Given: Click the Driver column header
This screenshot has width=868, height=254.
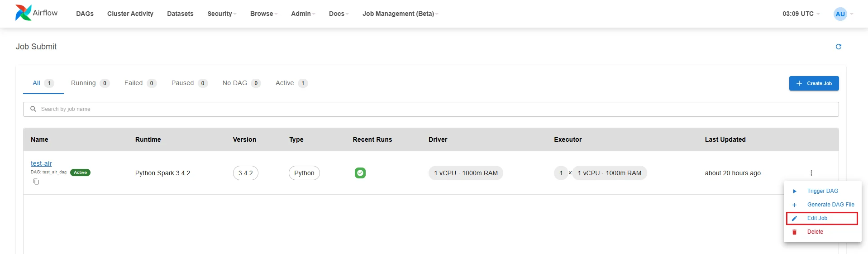Looking at the screenshot, I should click(x=438, y=139).
